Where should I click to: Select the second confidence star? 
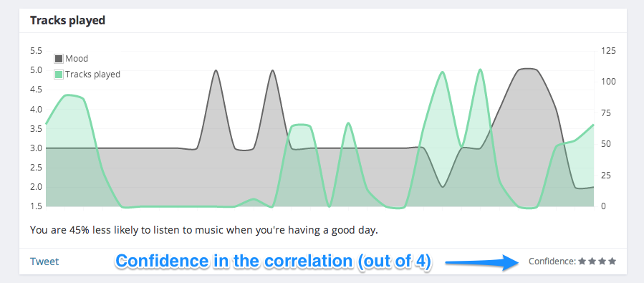(x=592, y=262)
